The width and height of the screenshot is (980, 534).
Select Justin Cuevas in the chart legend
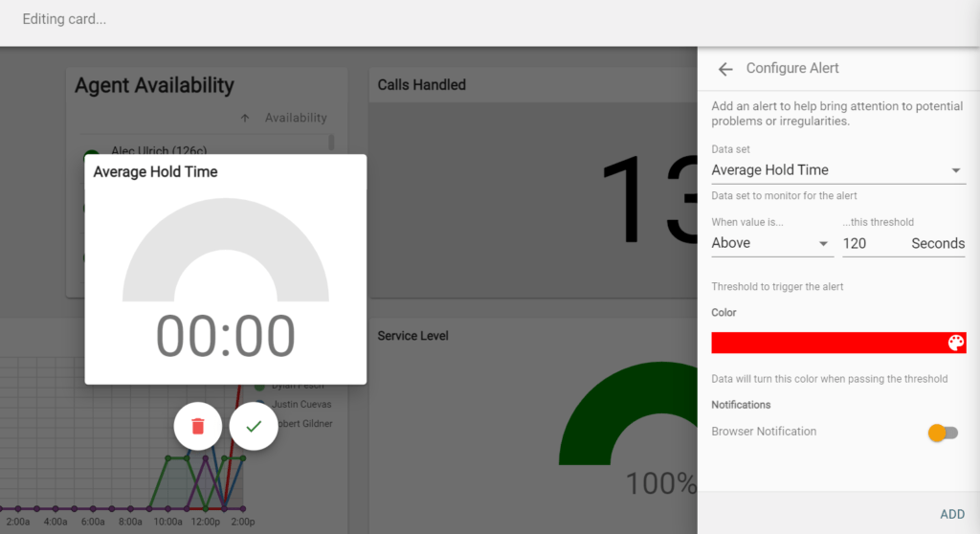(x=302, y=404)
